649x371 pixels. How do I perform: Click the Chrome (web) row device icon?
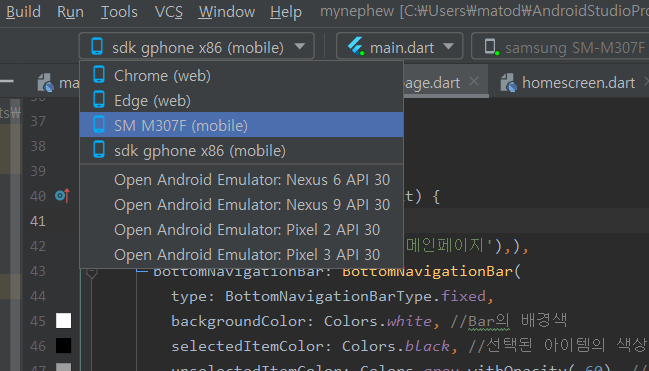point(99,75)
